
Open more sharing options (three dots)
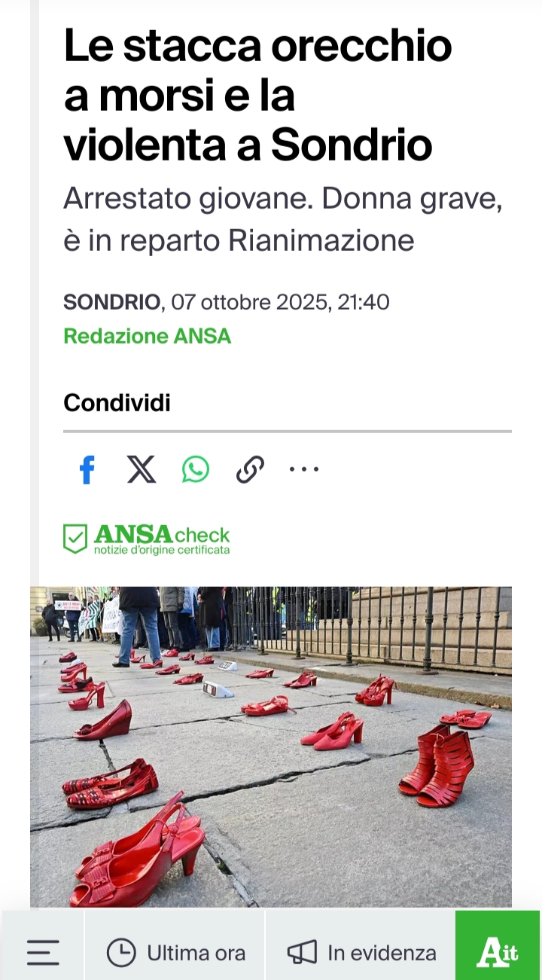304,470
